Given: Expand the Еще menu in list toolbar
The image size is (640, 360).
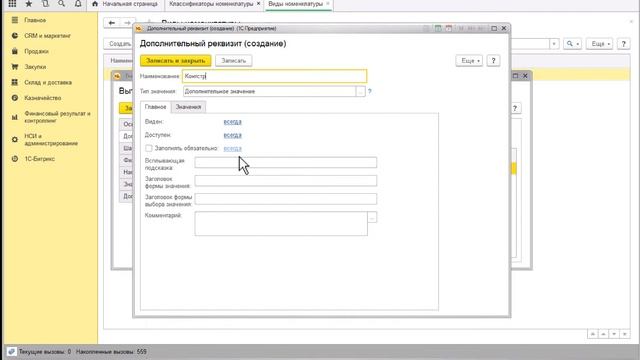Looking at the screenshot, I should point(600,44).
